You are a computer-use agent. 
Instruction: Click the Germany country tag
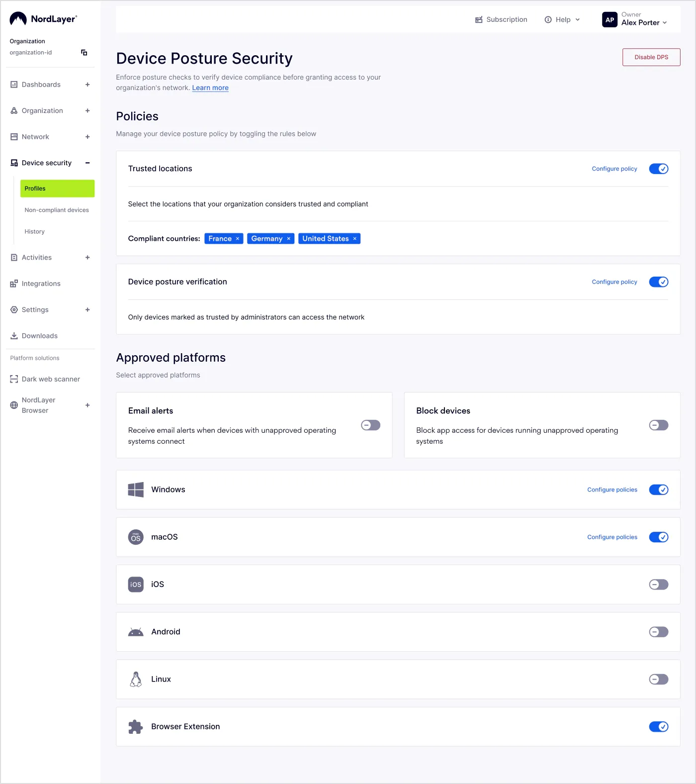pyautogui.click(x=271, y=239)
